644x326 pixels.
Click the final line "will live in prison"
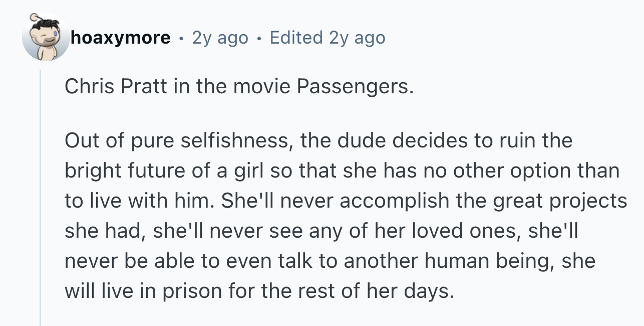(259, 291)
